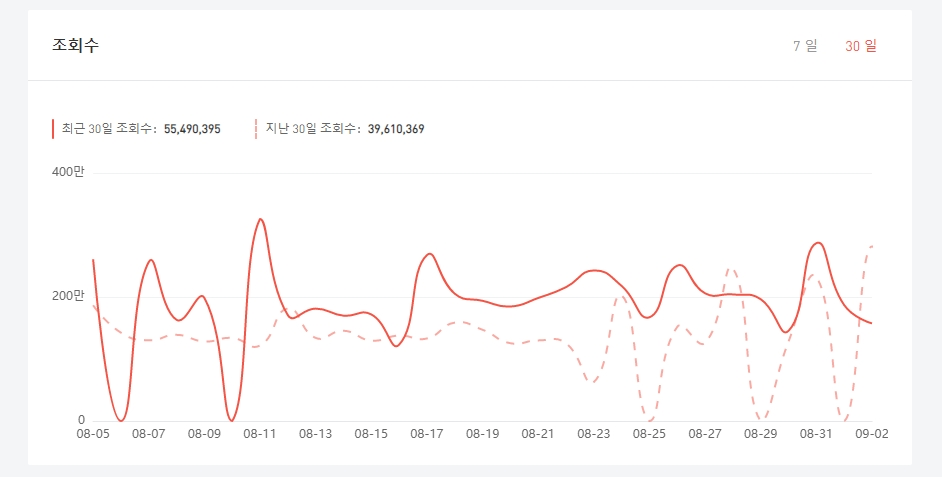Click the 08-17 date label on axis
This screenshot has width=942, height=477.
point(427,434)
